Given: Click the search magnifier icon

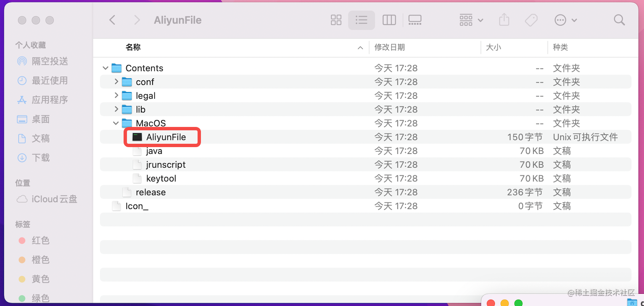Looking at the screenshot, I should click(619, 20).
